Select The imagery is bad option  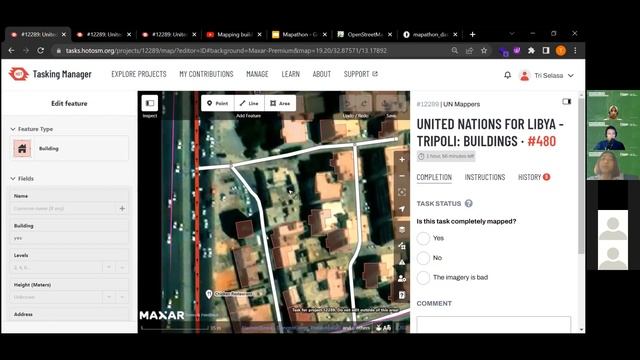(423, 278)
